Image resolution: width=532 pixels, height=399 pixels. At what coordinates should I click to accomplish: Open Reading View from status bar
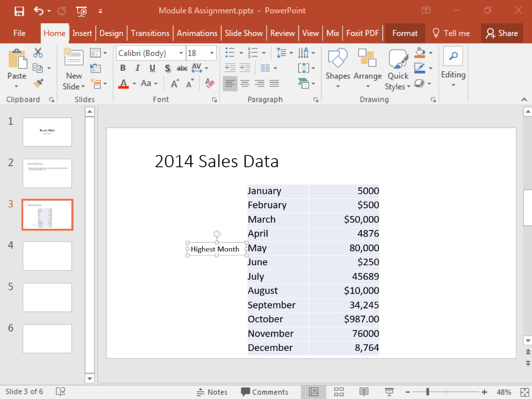(364, 392)
